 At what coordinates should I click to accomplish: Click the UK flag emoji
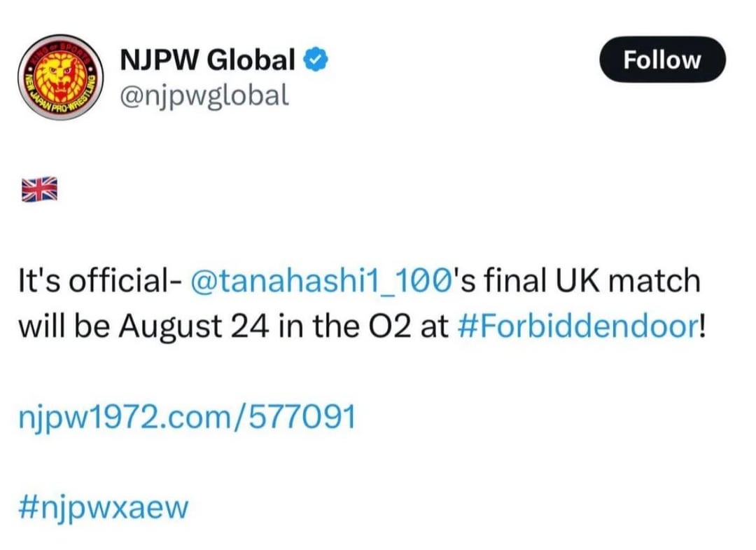coord(39,189)
